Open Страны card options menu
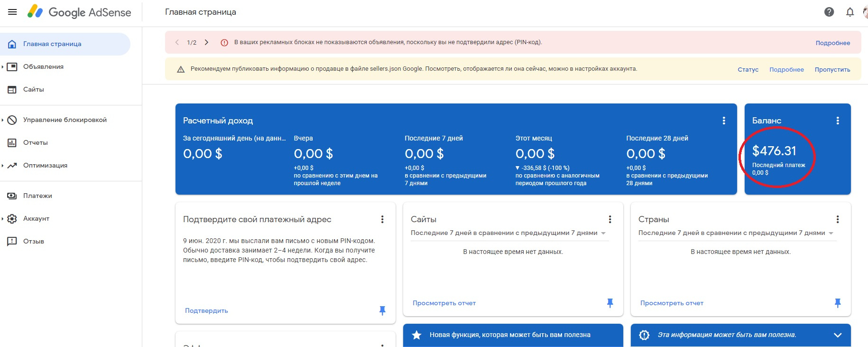 point(838,219)
